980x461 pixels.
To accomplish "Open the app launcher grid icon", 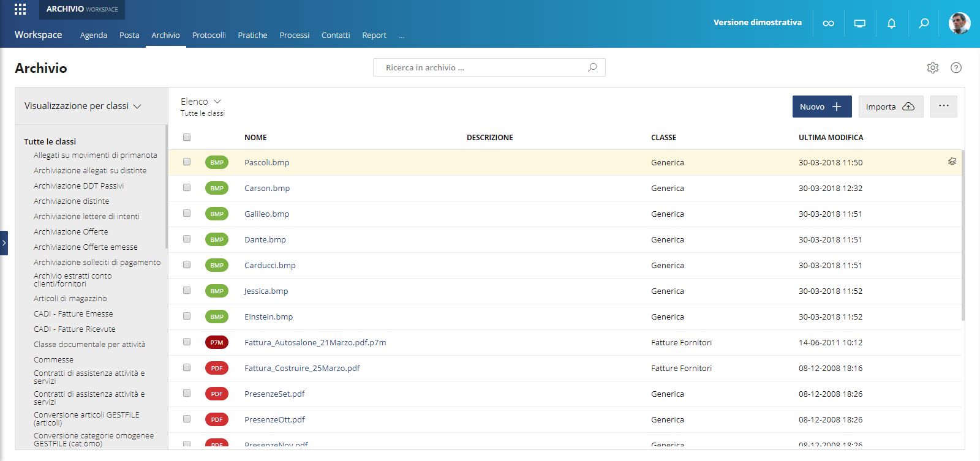I will tap(20, 9).
